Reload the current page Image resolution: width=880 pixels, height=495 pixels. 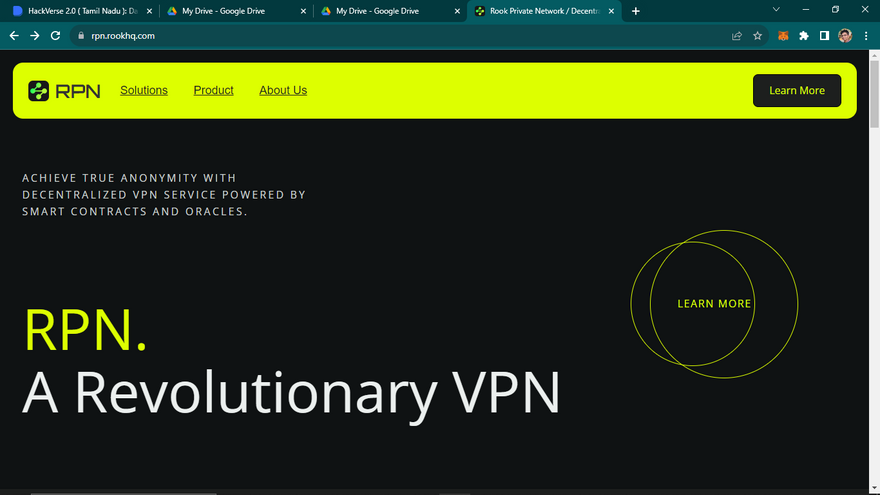click(56, 35)
